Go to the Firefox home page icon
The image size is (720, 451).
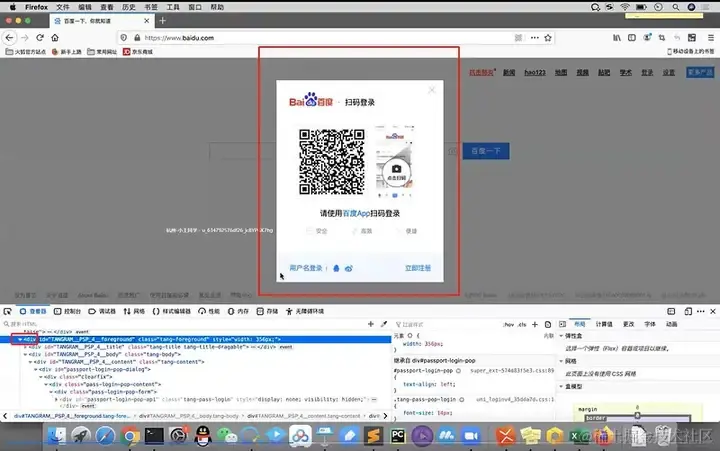point(55,38)
